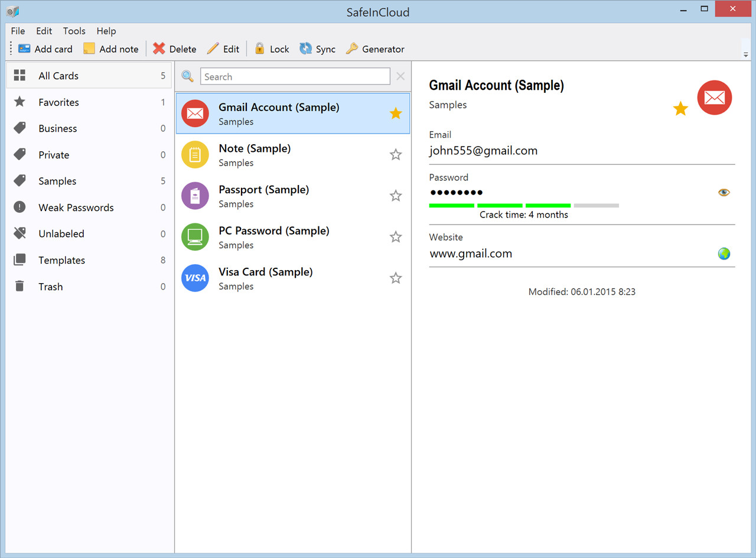Select the Passport (Sample) card

293,196
